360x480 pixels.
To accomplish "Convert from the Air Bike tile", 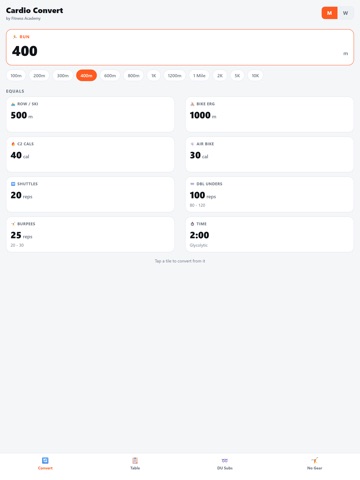I will click(x=269, y=154).
